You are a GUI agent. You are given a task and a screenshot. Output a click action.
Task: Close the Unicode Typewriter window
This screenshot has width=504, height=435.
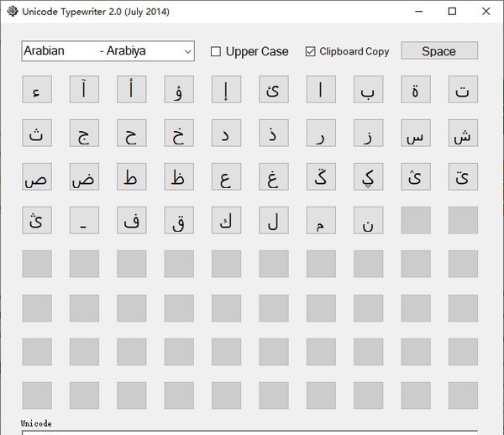tap(486, 12)
